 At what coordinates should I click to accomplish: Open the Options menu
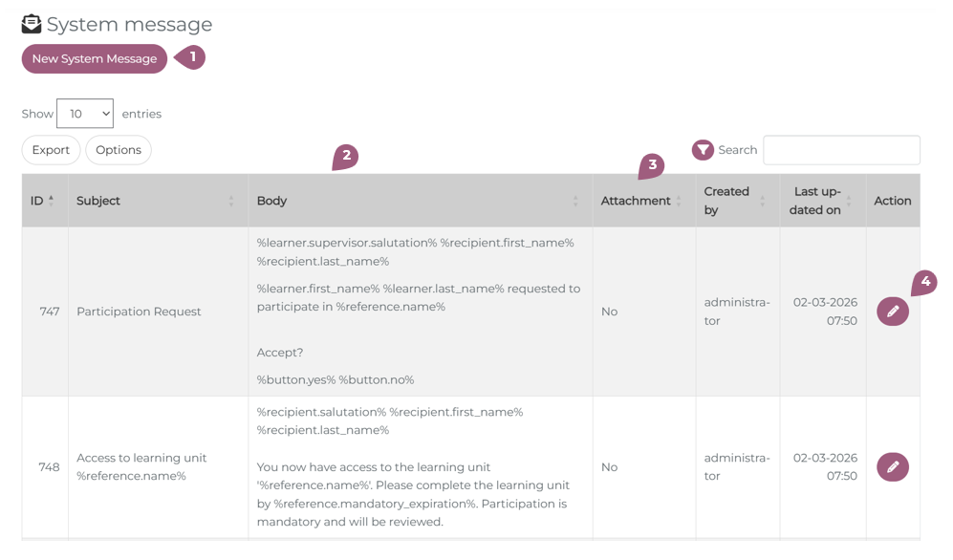(x=119, y=150)
